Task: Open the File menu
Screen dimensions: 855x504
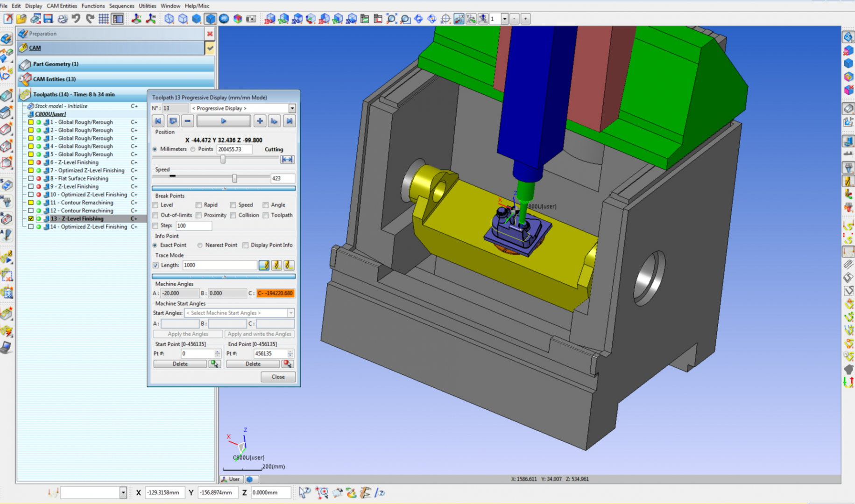Action: point(4,6)
